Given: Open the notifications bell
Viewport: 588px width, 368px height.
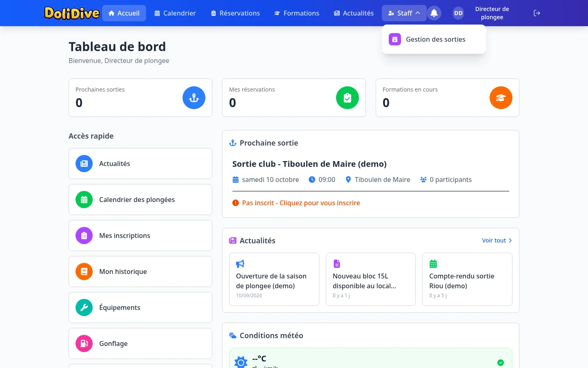Looking at the screenshot, I should [x=434, y=13].
